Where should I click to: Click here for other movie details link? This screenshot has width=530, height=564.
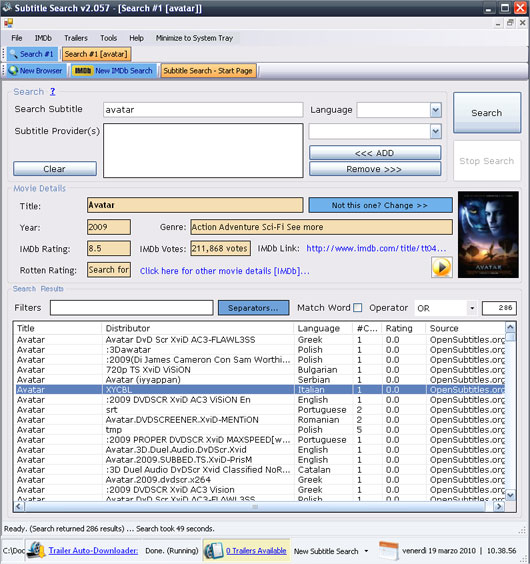225,270
